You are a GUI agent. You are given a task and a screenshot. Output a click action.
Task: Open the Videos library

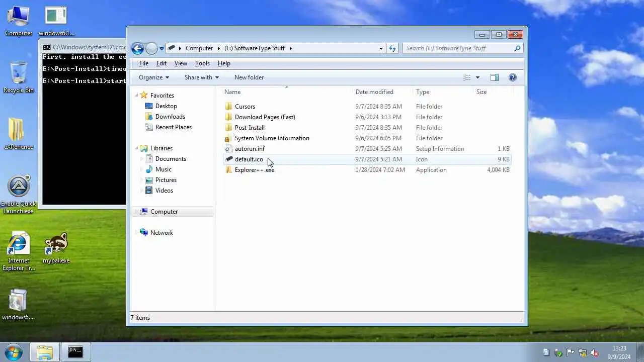click(x=164, y=191)
